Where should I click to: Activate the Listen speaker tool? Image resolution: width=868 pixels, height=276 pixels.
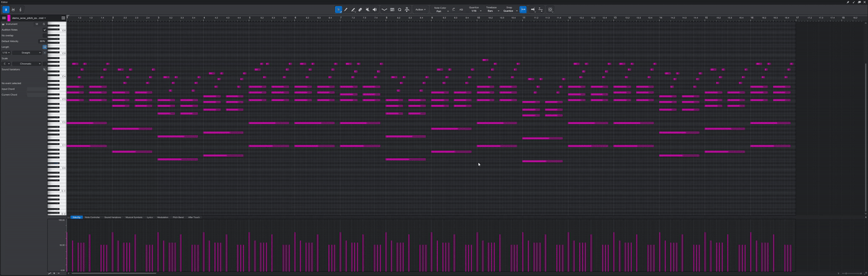374,9
